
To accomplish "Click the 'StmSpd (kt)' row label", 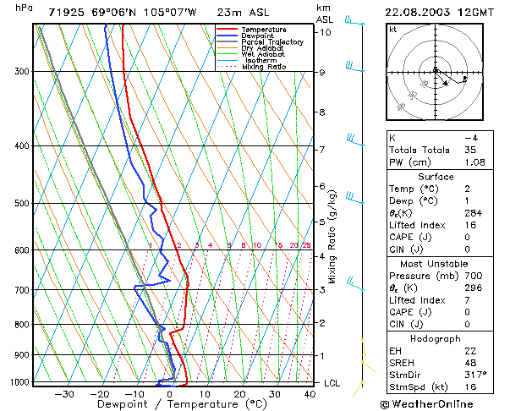I will [419, 387].
